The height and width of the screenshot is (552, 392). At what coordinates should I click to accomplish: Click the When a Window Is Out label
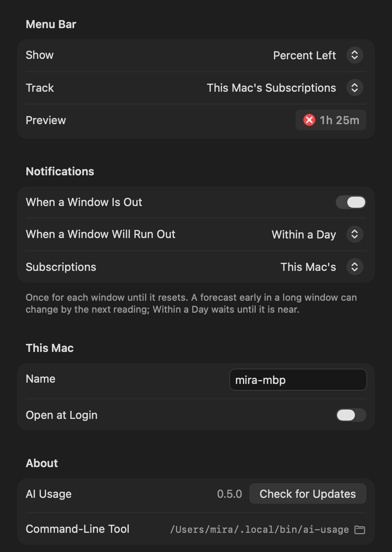pos(84,202)
